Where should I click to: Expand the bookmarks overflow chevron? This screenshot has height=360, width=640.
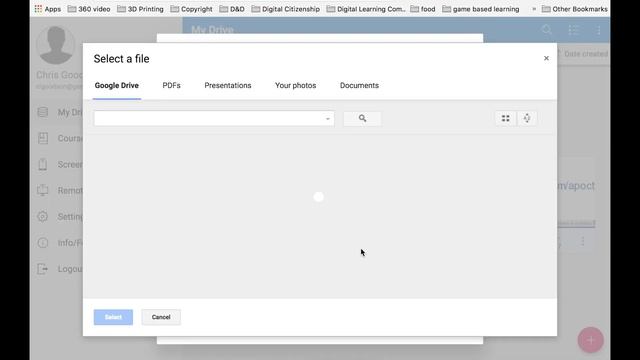coord(534,9)
